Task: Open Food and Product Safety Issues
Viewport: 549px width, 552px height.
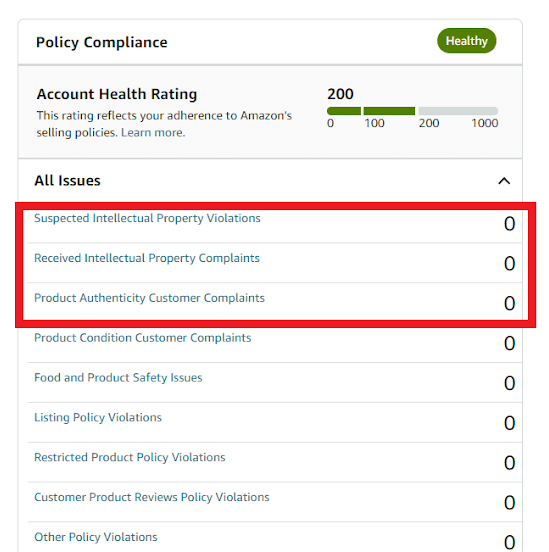Action: coord(118,377)
